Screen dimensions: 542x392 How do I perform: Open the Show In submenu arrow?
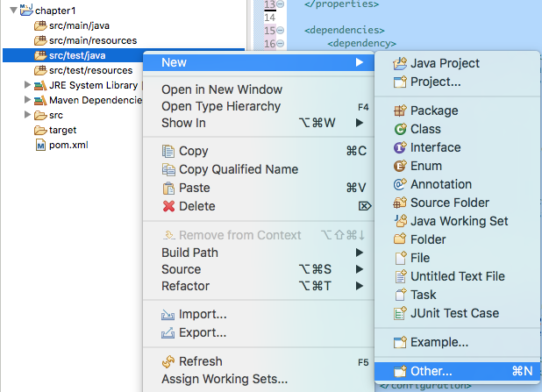tap(360, 123)
